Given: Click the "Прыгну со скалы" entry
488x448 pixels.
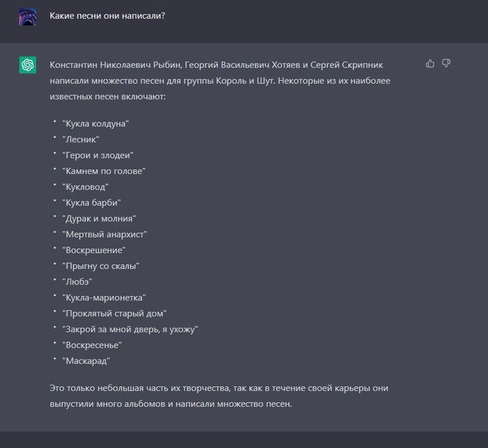Looking at the screenshot, I should click(x=100, y=265).
